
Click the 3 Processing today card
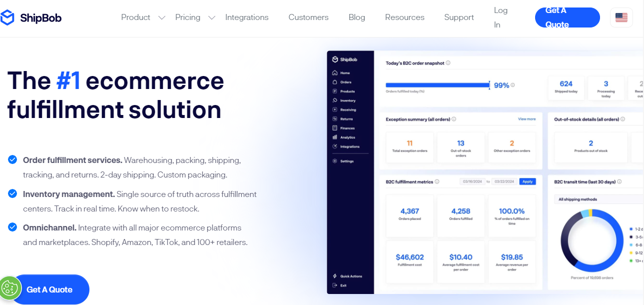606,88
